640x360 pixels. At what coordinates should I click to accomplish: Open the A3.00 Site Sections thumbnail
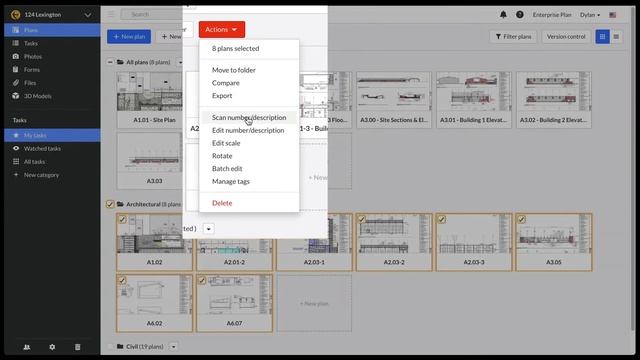pos(394,100)
